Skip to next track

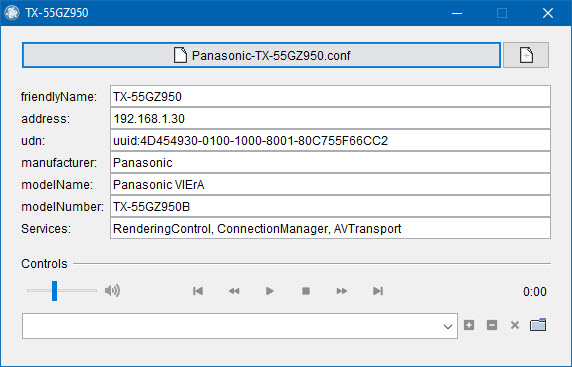click(x=378, y=291)
